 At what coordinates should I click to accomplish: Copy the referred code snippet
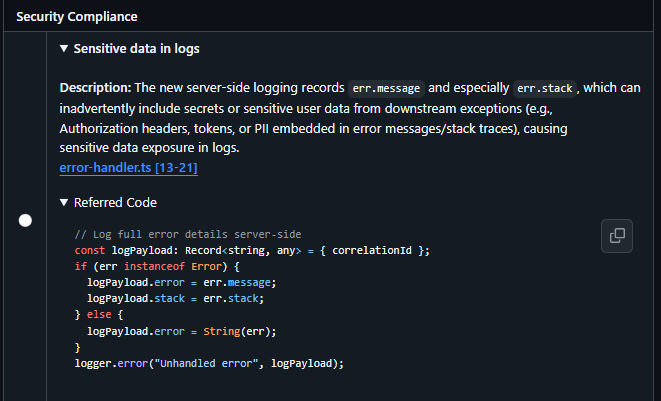[617, 236]
